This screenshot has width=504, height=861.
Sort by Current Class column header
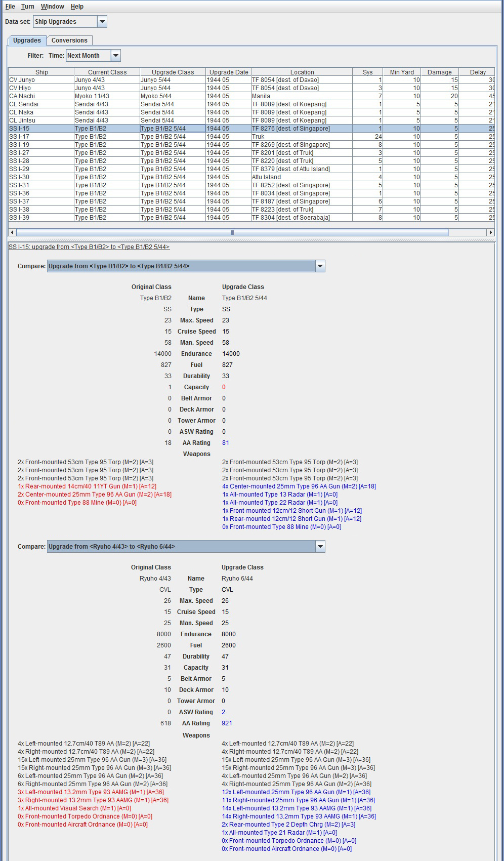click(107, 72)
